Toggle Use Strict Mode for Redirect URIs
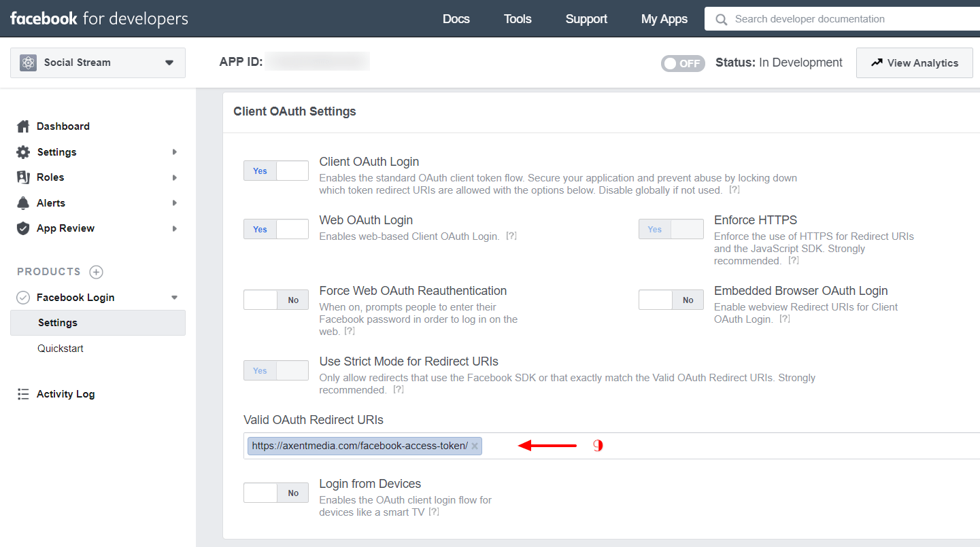Image resolution: width=980 pixels, height=547 pixels. (276, 370)
